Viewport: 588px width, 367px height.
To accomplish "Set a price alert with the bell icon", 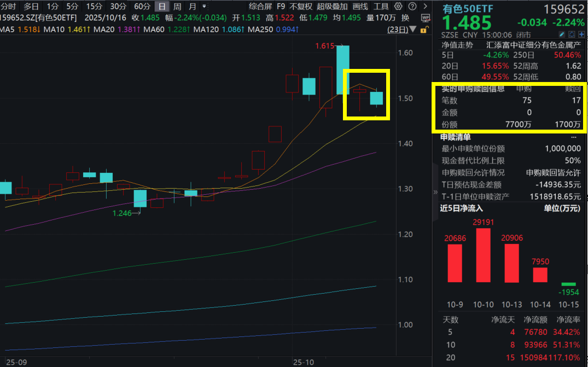I will click(572, 34).
